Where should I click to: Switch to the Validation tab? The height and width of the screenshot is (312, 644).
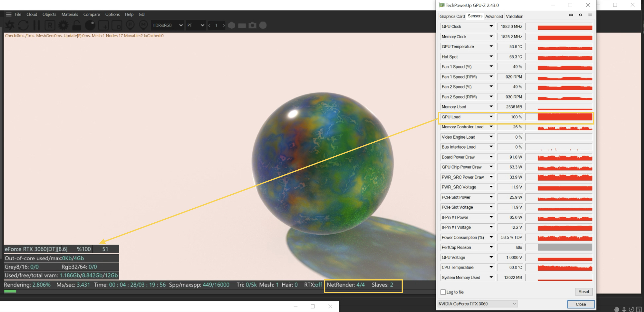point(514,16)
